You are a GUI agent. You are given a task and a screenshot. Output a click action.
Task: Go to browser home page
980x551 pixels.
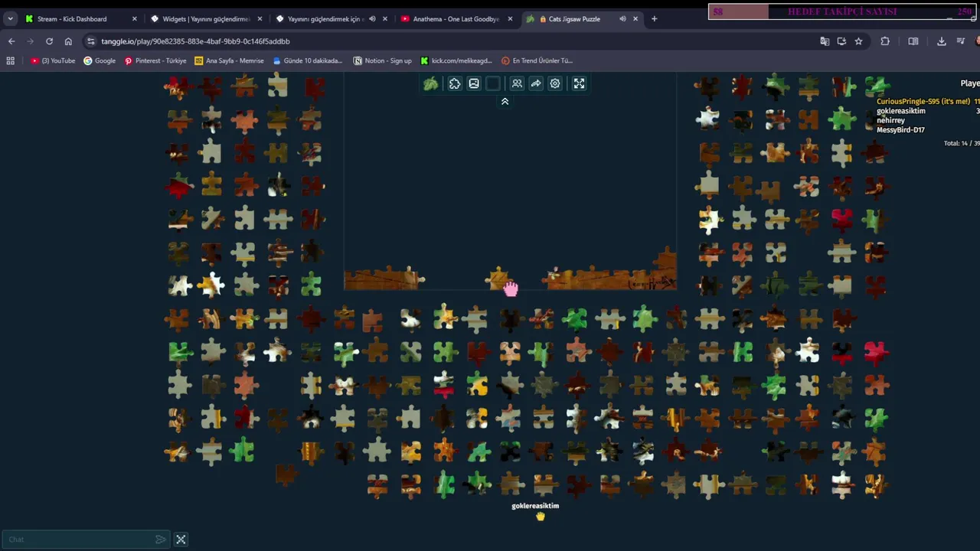68,41
